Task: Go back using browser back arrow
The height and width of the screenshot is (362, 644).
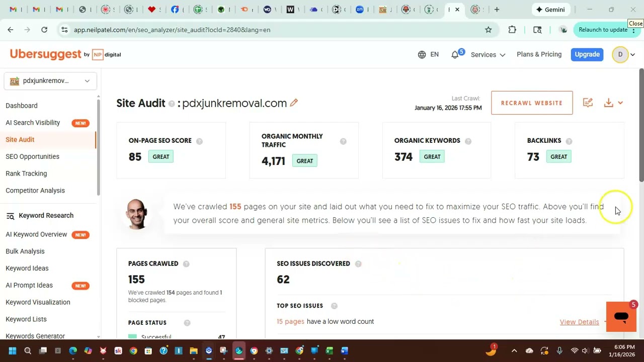Action: (x=11, y=30)
